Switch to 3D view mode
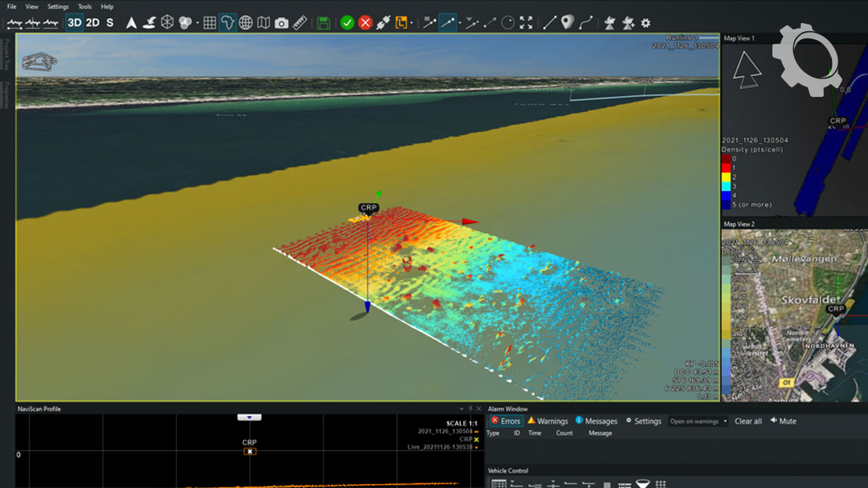 74,23
